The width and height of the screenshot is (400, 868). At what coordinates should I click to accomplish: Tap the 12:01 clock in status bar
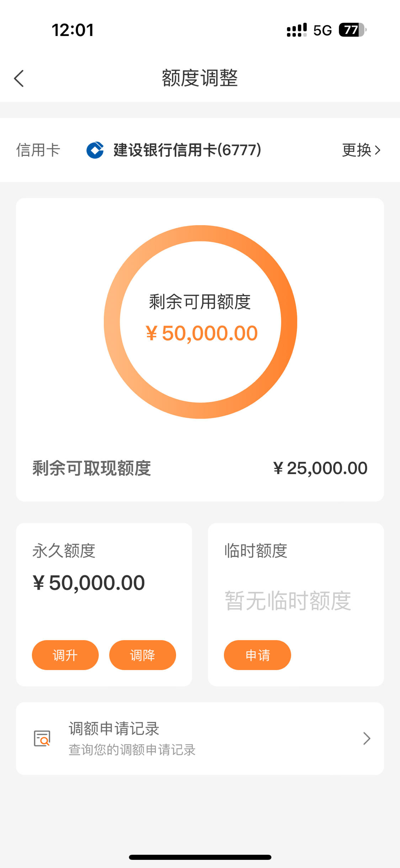[73, 30]
